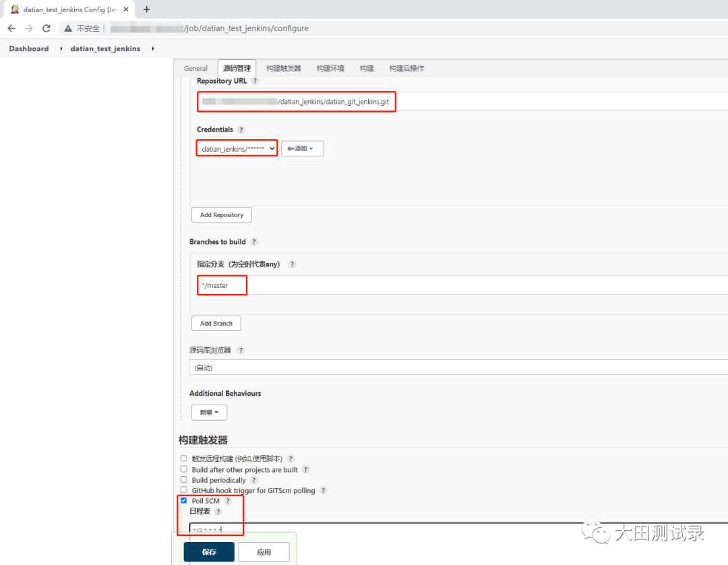
Task: Open help for Build periodically
Action: 254,480
